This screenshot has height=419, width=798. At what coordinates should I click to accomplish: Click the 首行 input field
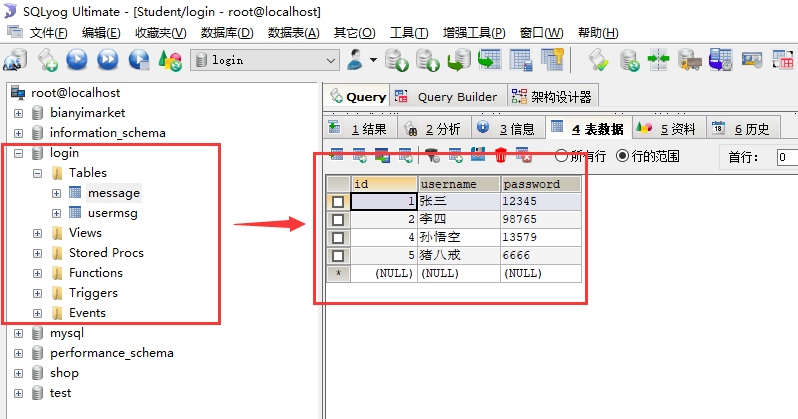click(x=788, y=157)
